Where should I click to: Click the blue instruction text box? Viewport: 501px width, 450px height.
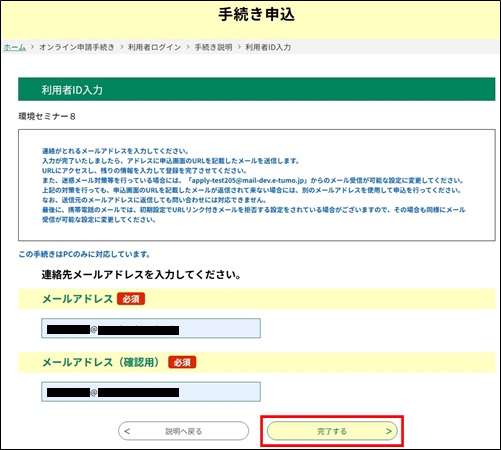coord(257,185)
